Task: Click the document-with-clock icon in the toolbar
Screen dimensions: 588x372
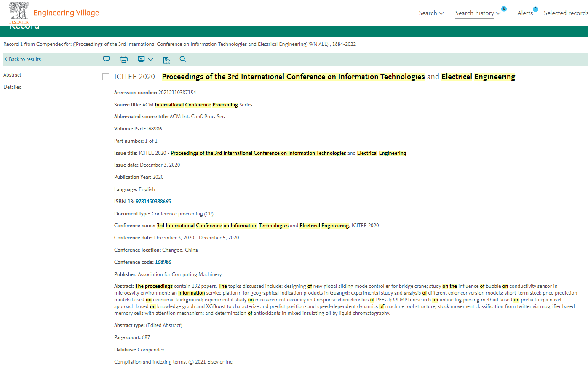Action: pyautogui.click(x=167, y=60)
